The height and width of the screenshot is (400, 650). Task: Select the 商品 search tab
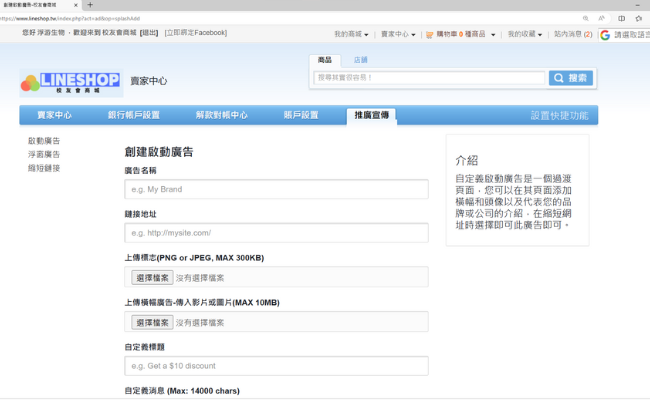[325, 60]
